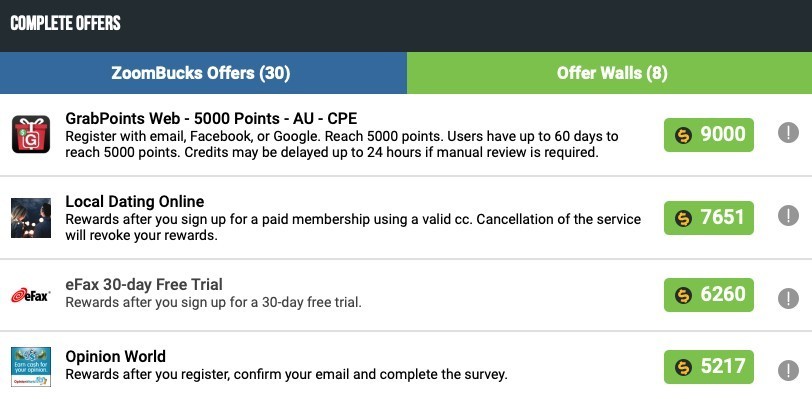Open eFax 30-day Free Trial title
The width and height of the screenshot is (812, 399).
pos(144,284)
